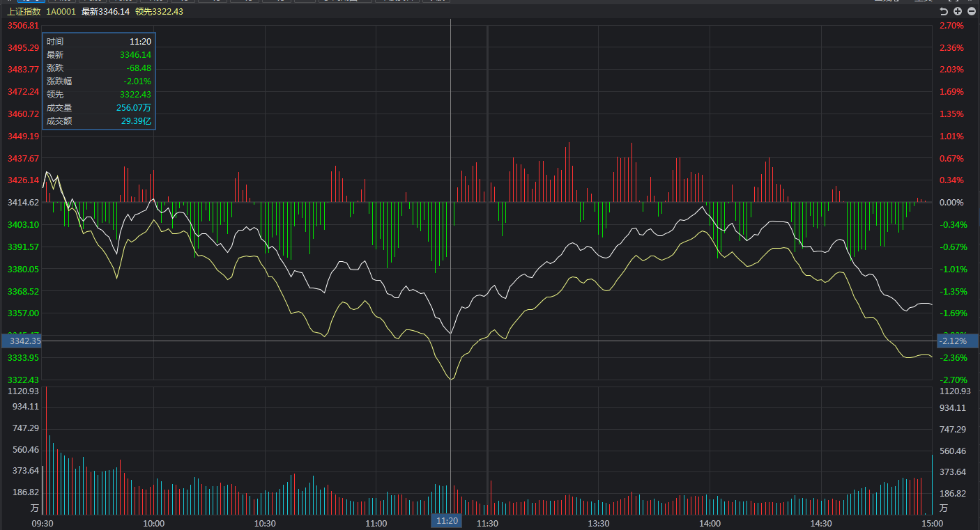
Task: Click header value 领先3322.43
Action: [x=159, y=12]
